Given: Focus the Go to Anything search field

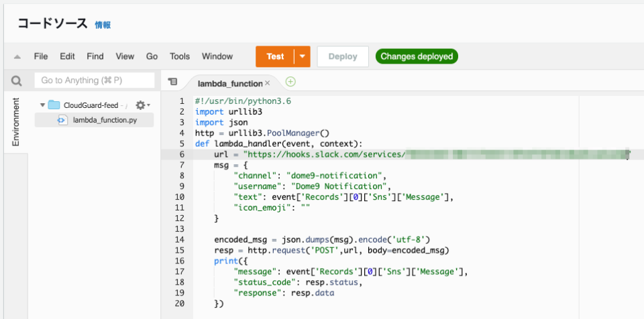Looking at the screenshot, I should 95,80.
